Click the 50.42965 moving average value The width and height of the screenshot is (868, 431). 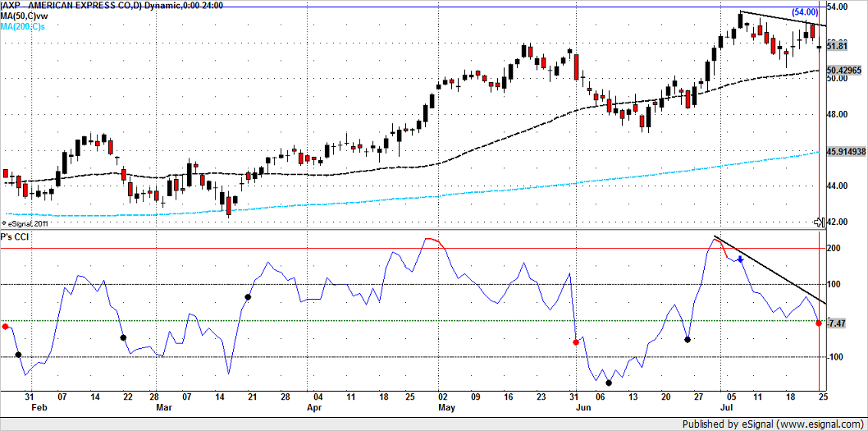[x=844, y=71]
